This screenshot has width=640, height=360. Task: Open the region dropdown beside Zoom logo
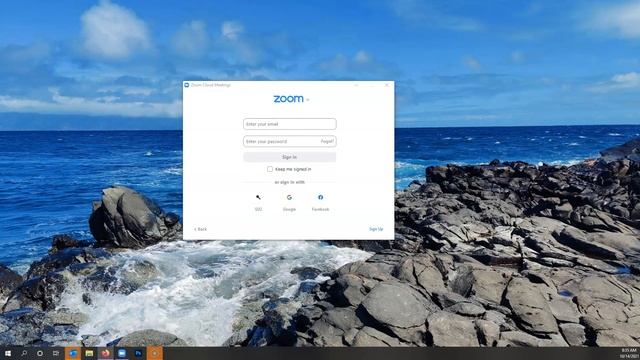coord(308,100)
